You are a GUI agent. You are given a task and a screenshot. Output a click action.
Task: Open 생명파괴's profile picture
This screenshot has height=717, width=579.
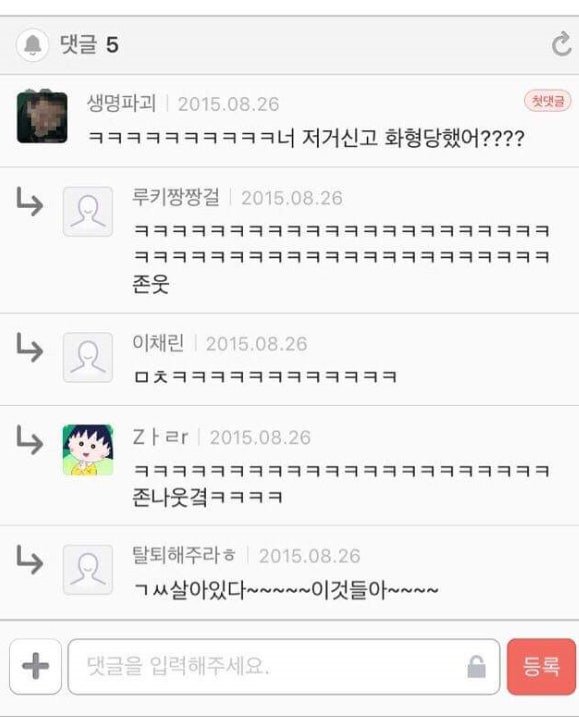point(42,117)
